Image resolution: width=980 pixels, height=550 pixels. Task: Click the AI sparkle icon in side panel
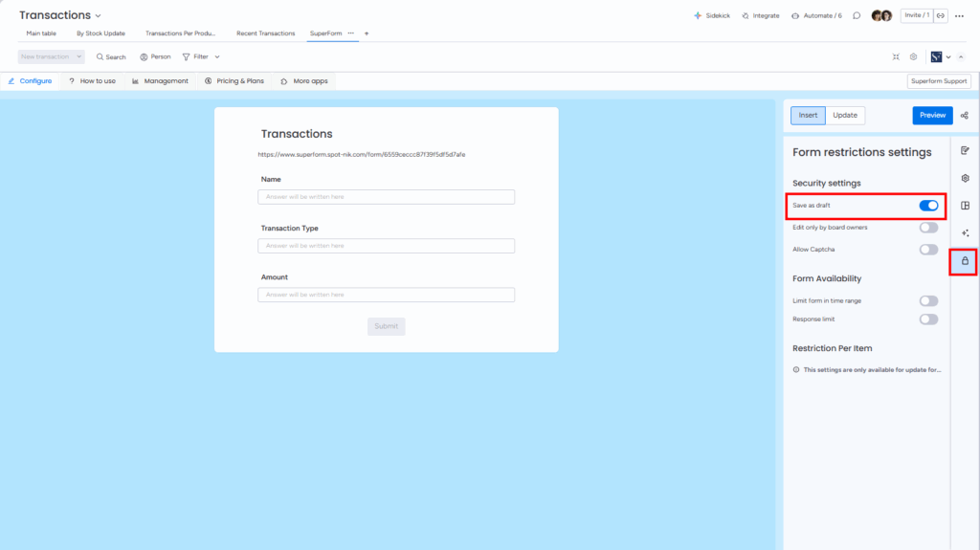coord(965,233)
